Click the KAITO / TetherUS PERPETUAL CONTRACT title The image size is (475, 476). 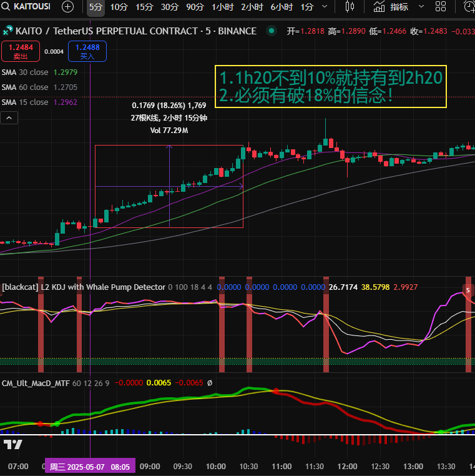pyautogui.click(x=136, y=31)
